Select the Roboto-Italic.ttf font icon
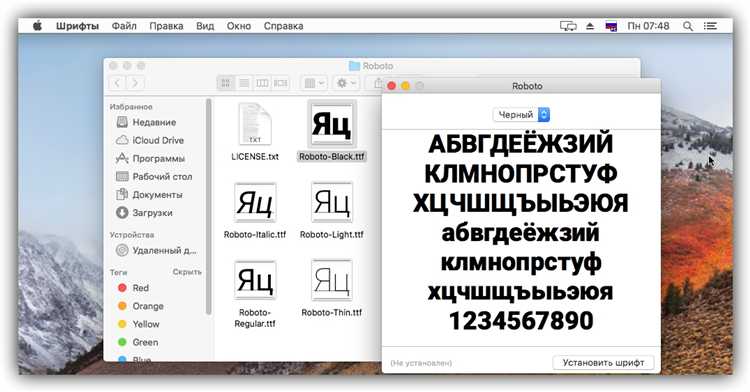 point(255,202)
